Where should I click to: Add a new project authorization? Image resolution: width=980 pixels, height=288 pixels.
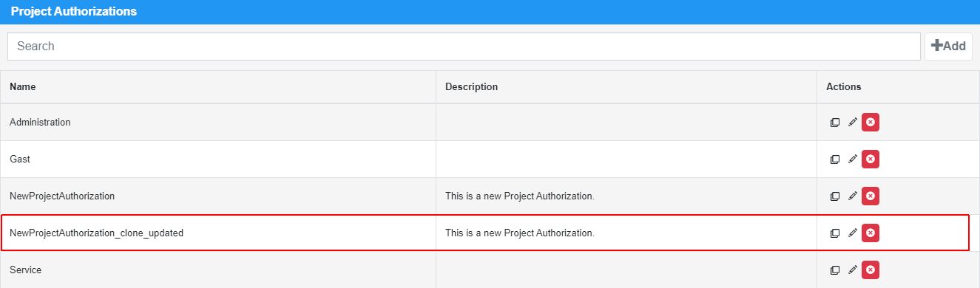pos(948,46)
